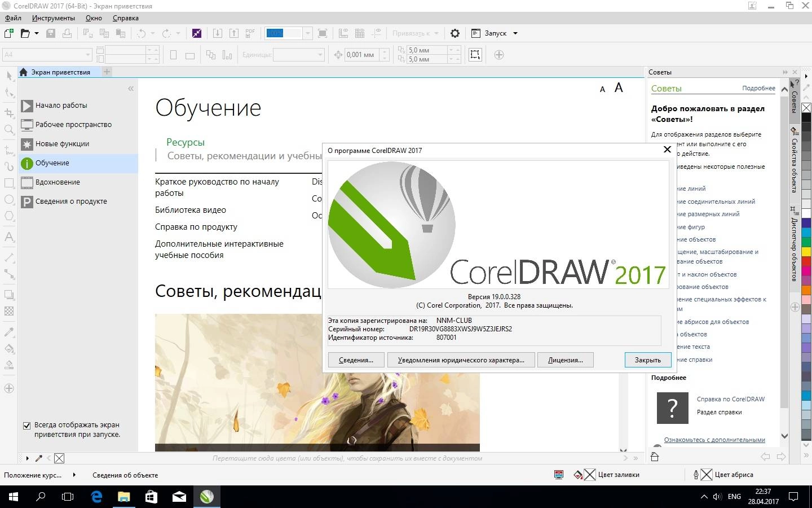Click the Treat as filled icon in property bar

[475, 55]
